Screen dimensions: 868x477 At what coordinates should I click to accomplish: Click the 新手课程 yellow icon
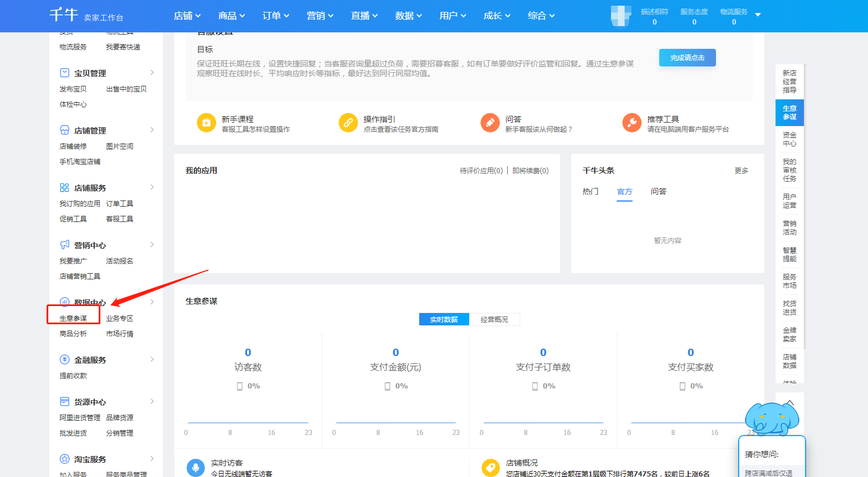click(x=207, y=123)
